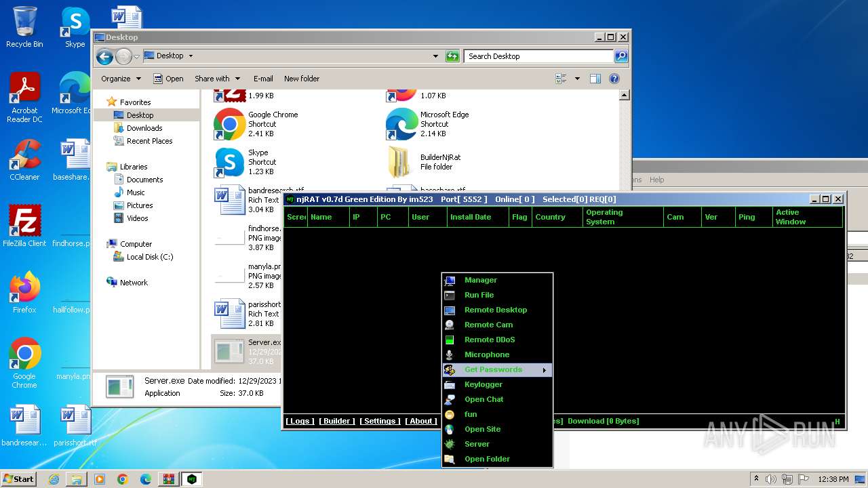Open the njRAT About link
Viewport: 868px width, 488px height.
421,421
